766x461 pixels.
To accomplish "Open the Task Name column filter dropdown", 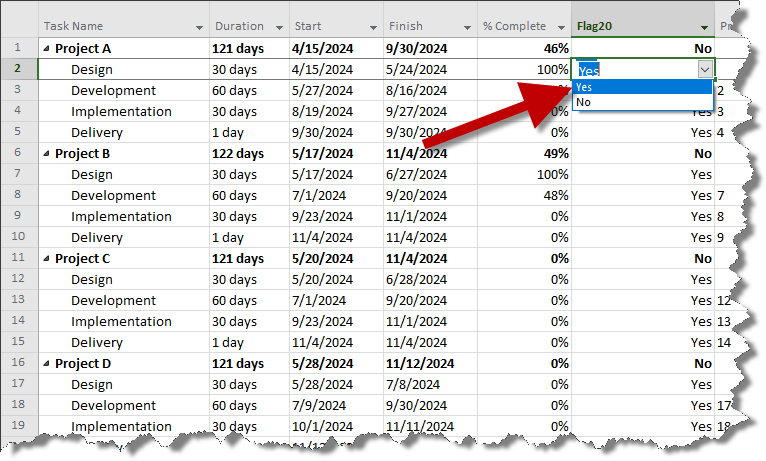I will click(x=199, y=27).
